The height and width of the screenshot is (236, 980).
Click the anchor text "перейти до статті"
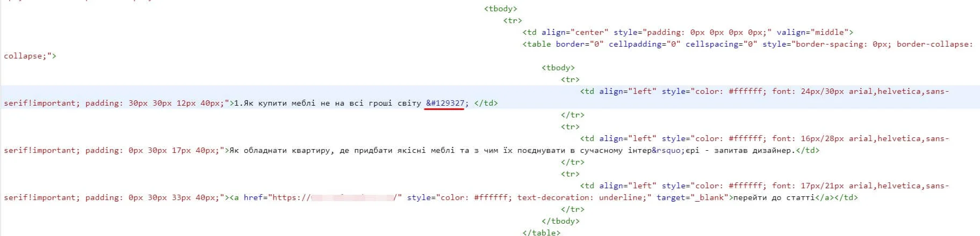[774, 197]
